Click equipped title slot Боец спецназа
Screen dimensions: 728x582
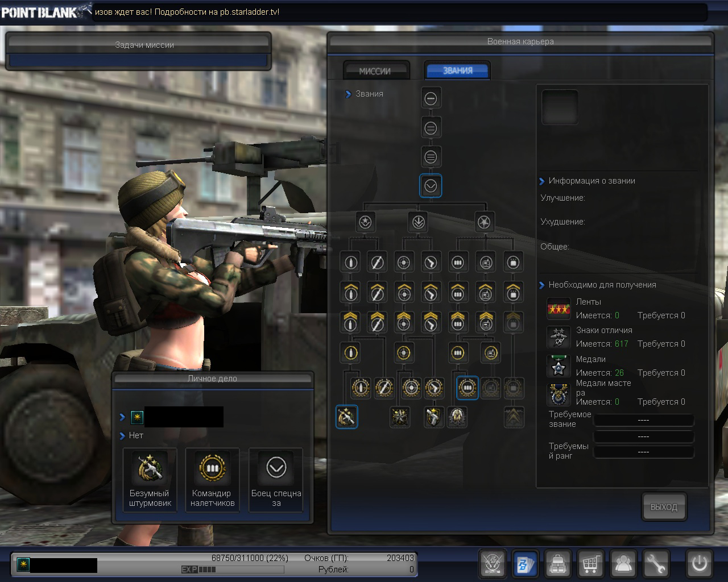click(276, 479)
